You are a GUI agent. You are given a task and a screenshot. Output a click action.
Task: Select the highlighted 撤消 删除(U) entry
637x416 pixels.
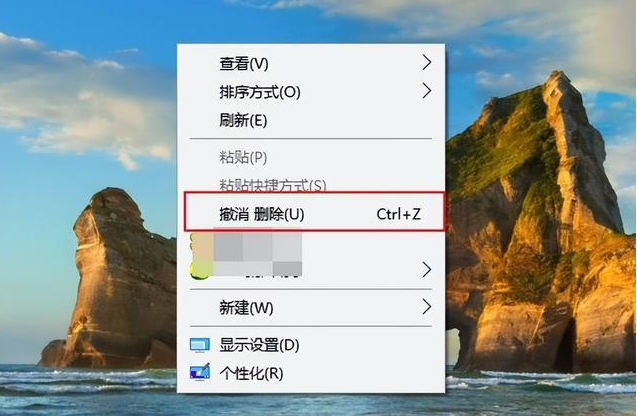coord(314,212)
